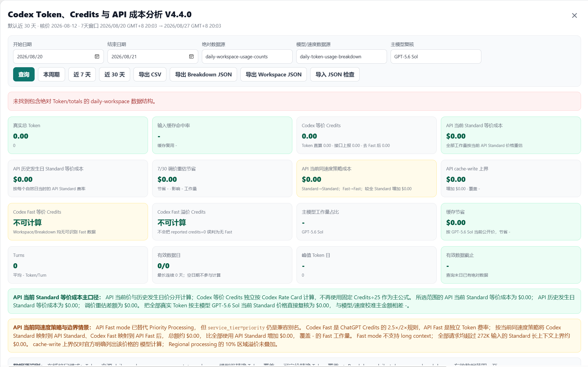Click the red error message banner
This screenshot has width=588, height=367.
(x=294, y=101)
